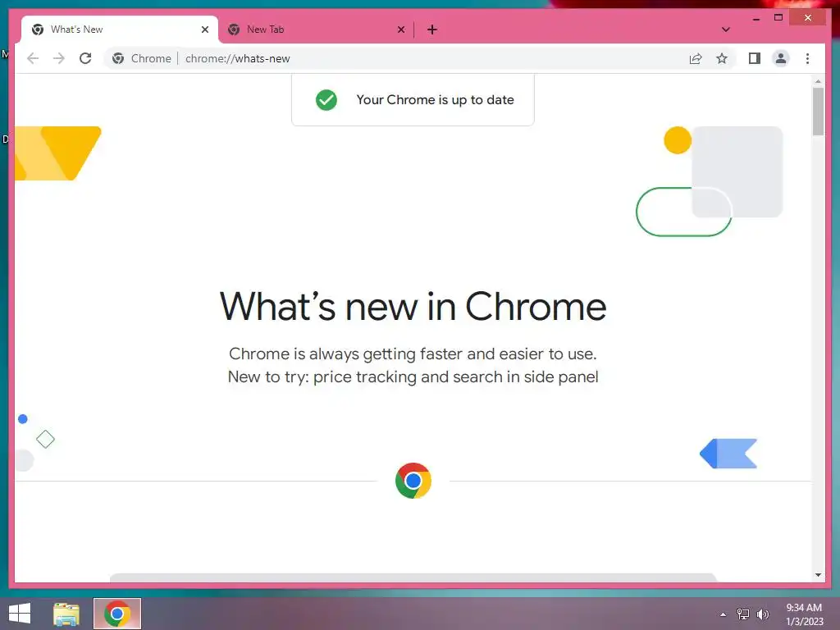Click the Chrome logo in the page divider
Screen dimensions: 840x630
coord(413,481)
